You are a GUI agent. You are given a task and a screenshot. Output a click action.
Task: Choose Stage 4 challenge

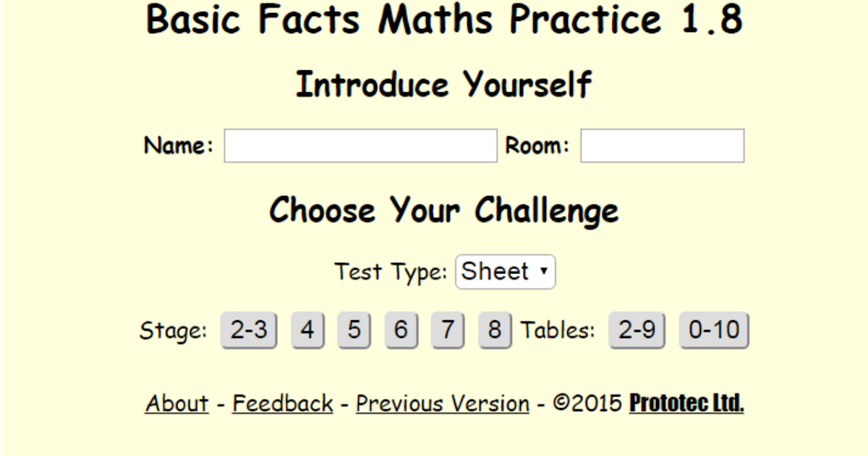click(307, 331)
